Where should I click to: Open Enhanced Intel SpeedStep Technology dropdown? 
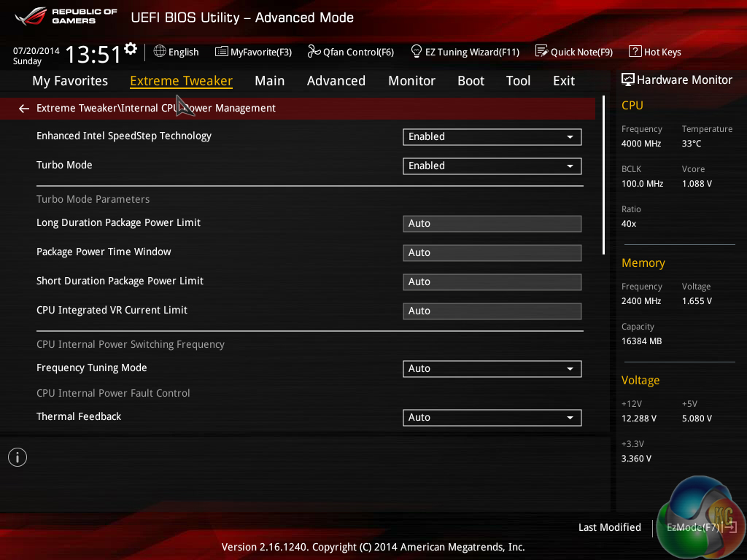click(x=492, y=136)
